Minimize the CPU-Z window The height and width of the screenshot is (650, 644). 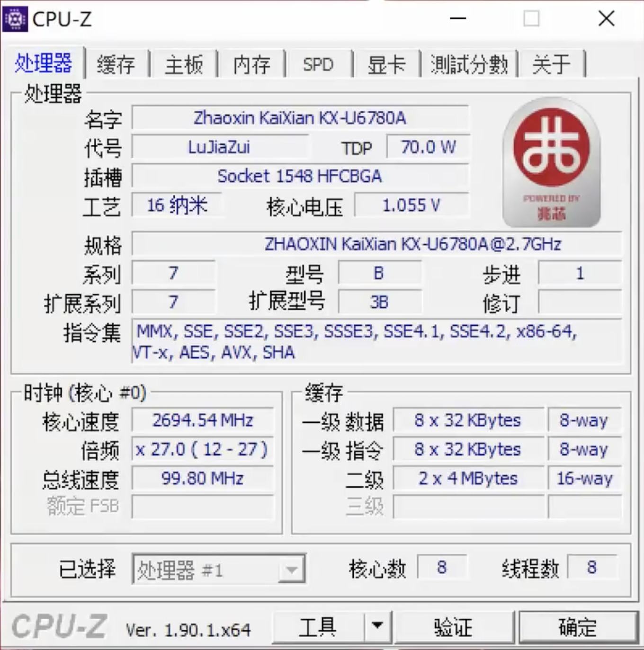point(458,19)
